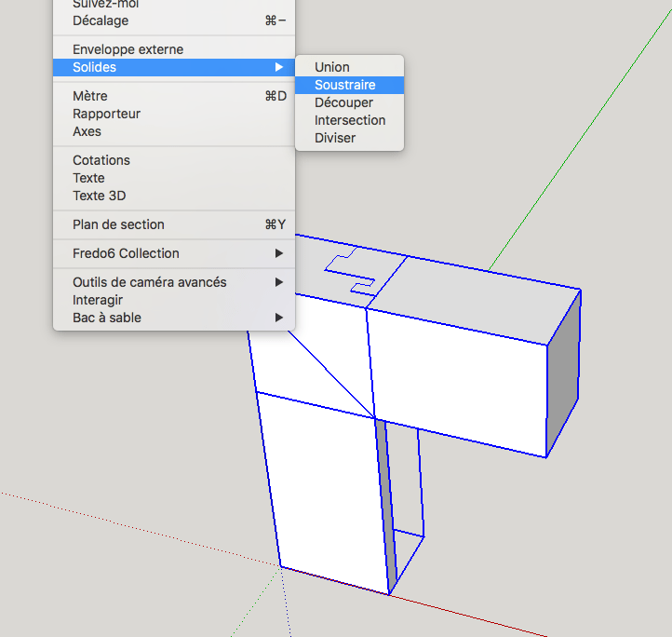This screenshot has width=672, height=637.
Task: Choose Décalage from the tools menu
Action: point(174,20)
